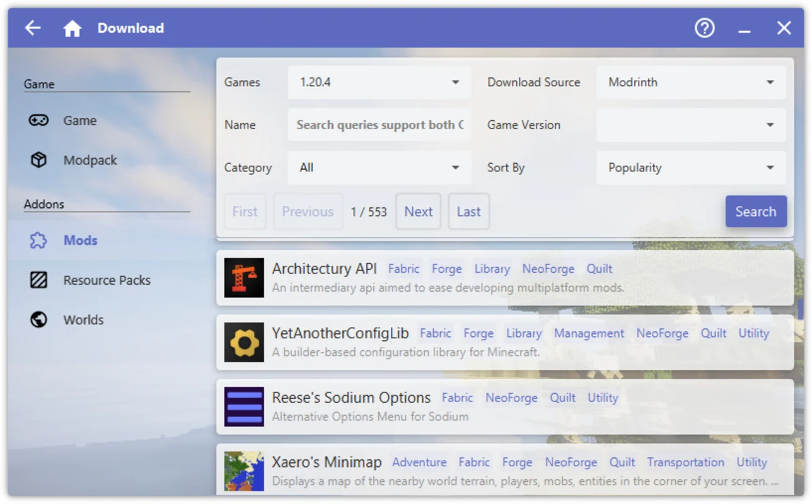Go to home via house icon
The image size is (812, 504).
point(72,28)
